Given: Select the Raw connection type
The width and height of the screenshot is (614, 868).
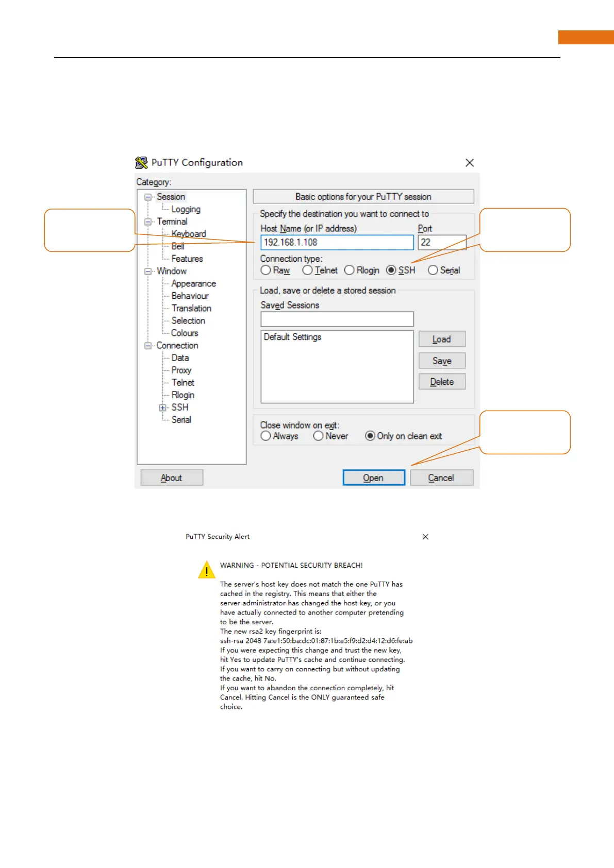Looking at the screenshot, I should [275, 270].
